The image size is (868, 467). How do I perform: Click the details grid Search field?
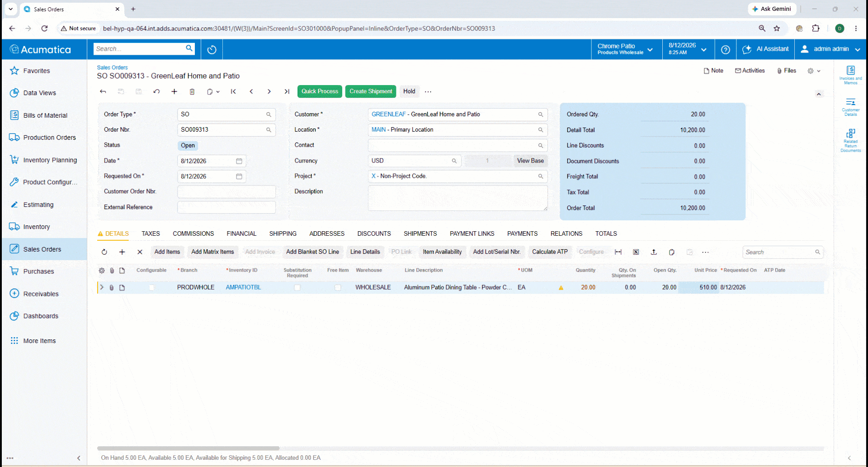(x=783, y=252)
